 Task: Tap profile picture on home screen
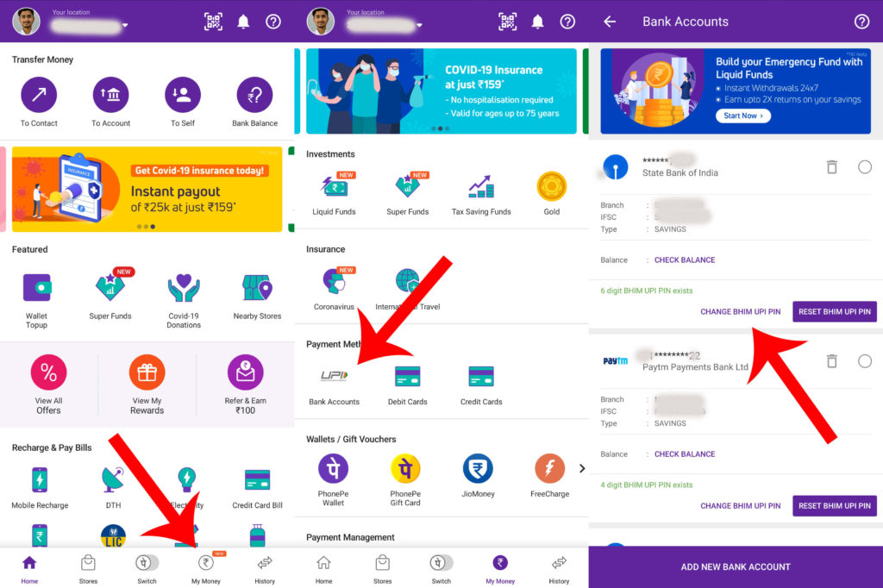(x=26, y=22)
